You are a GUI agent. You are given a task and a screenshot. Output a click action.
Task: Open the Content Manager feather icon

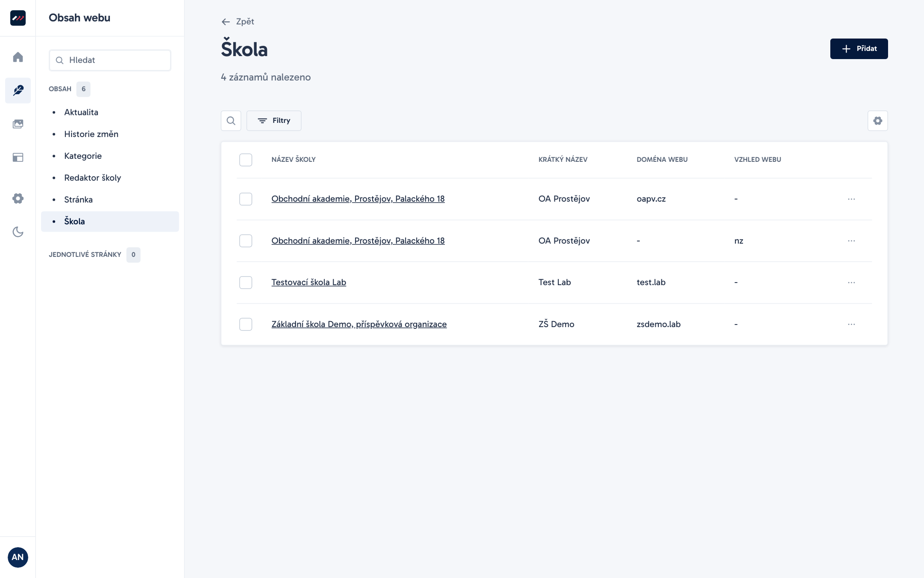[x=18, y=90]
